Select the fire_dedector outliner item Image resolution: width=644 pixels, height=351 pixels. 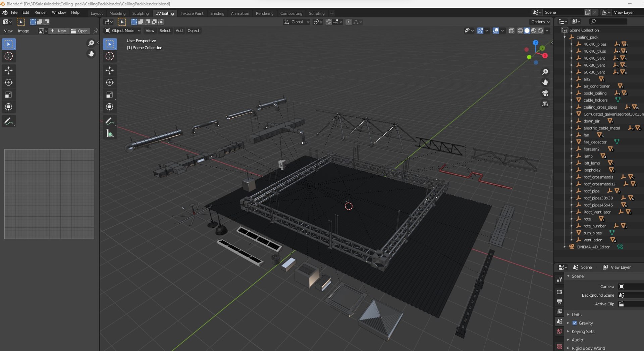point(595,142)
